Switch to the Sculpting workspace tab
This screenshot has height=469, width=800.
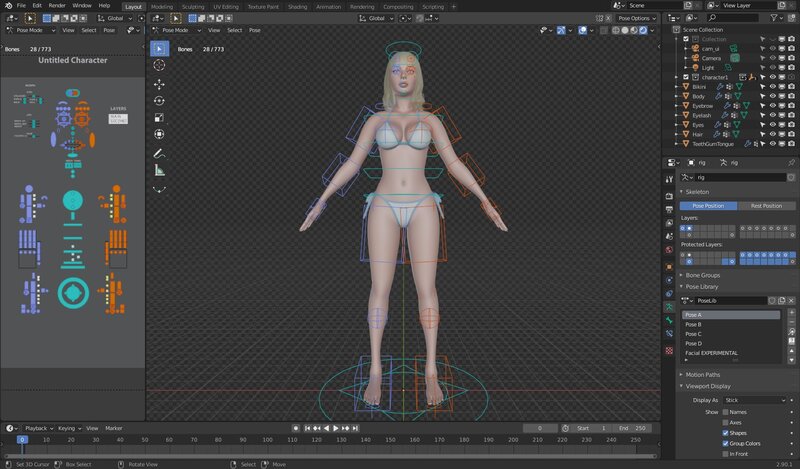(x=193, y=6)
